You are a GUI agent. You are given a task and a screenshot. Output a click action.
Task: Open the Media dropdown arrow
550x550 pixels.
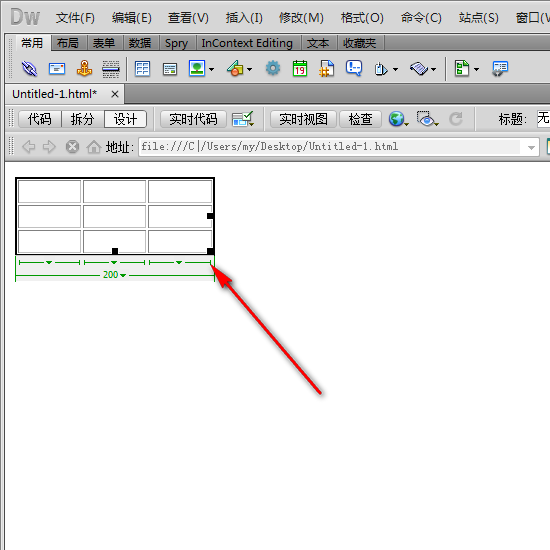click(249, 69)
